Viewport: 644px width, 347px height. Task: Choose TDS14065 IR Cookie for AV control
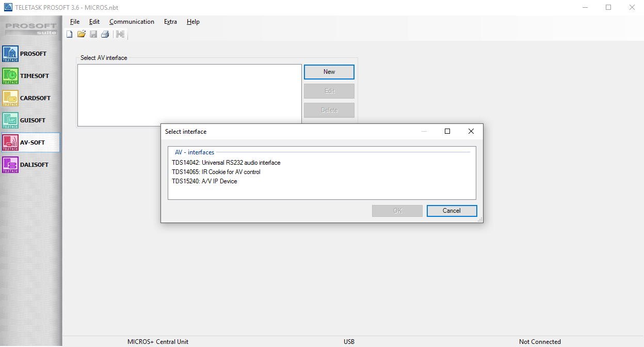click(216, 172)
